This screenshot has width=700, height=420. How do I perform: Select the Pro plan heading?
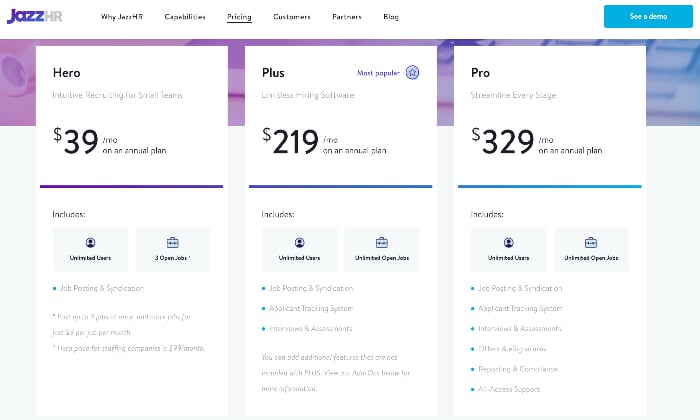(480, 73)
